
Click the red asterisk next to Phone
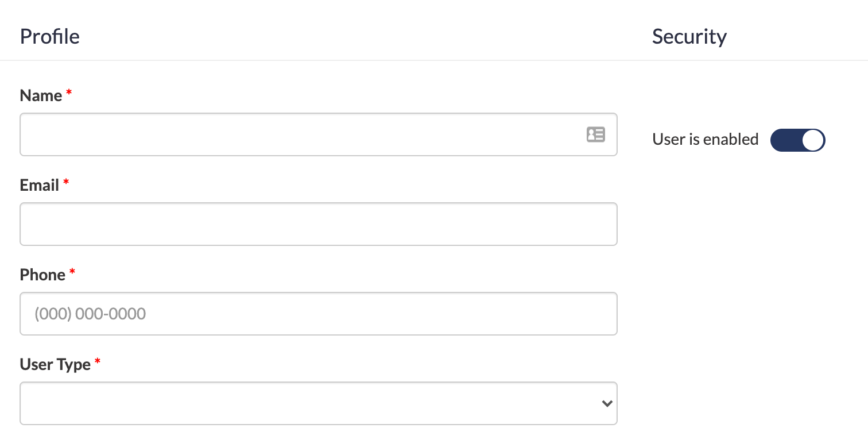tap(72, 272)
